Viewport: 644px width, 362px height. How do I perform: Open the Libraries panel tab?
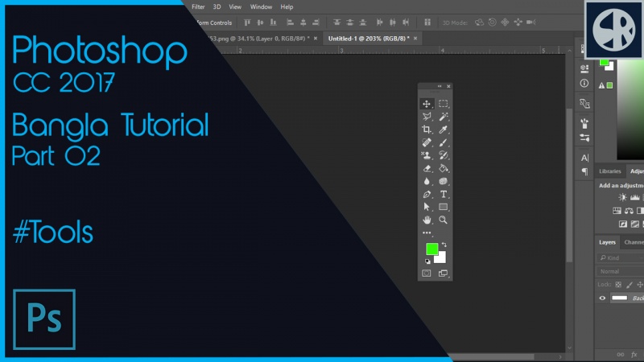pyautogui.click(x=609, y=171)
